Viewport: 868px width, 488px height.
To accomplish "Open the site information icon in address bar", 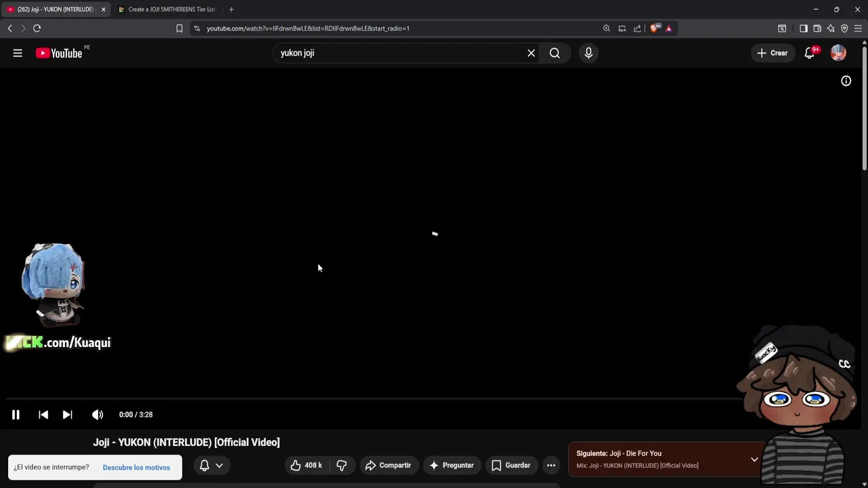I will tap(197, 28).
